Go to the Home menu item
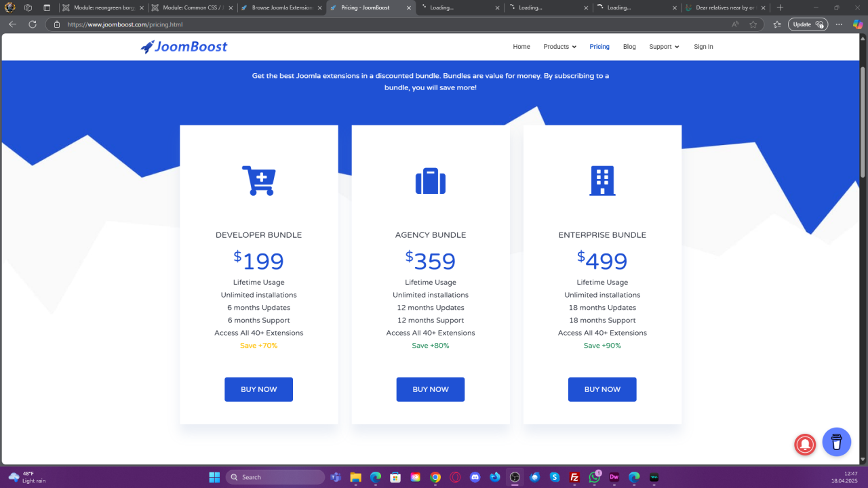Screen dimensions: 868x488 point(521,47)
